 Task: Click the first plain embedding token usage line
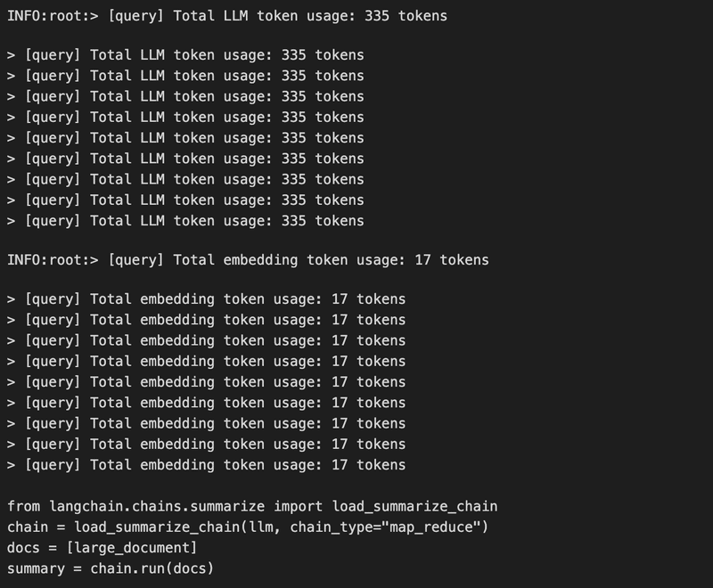click(x=207, y=299)
